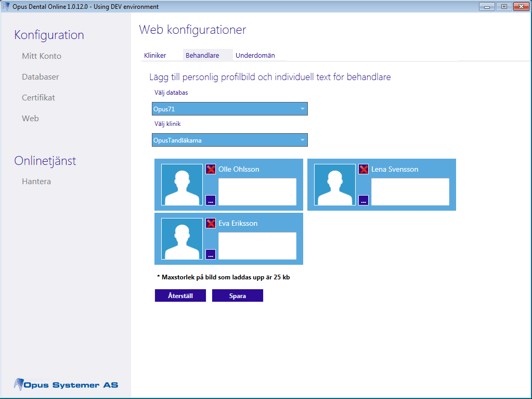Screen dimensions: 532x399
Task: Open Hantera under Onlinetjänst
Action: coord(36,182)
